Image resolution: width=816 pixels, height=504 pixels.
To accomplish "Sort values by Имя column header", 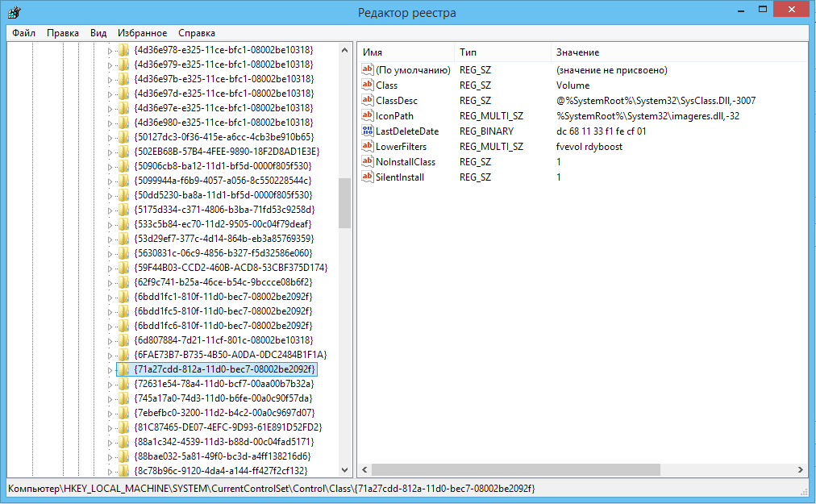I will tap(406, 52).
